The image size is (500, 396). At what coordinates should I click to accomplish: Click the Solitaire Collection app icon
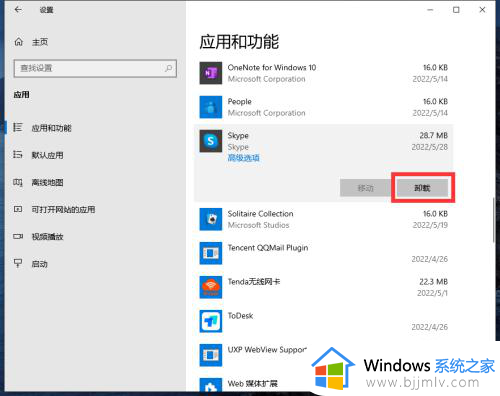(211, 219)
